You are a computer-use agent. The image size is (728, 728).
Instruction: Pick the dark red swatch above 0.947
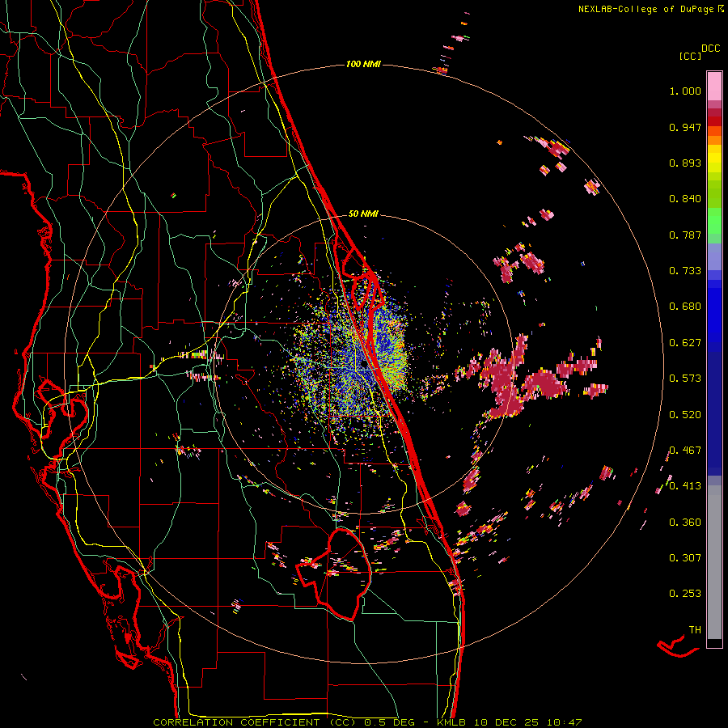coord(714,112)
